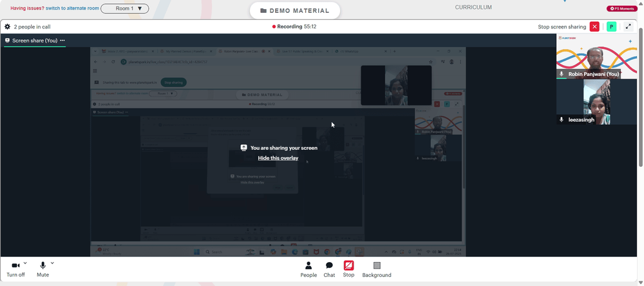Screen dimensions: 644x286
Task: Click the Stop screen sharing text
Action: coord(562,26)
